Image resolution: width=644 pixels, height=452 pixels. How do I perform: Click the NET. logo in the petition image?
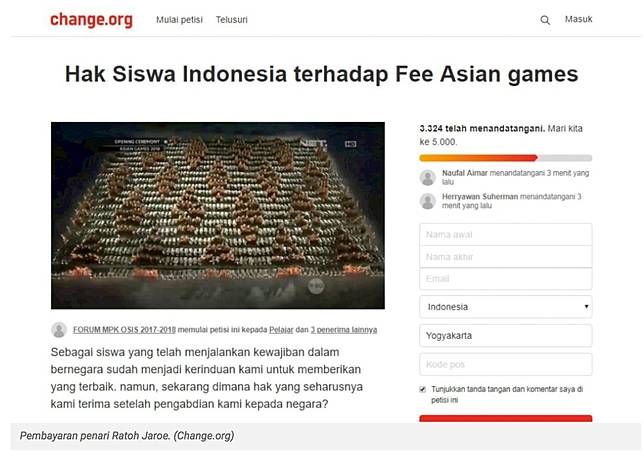(x=314, y=143)
